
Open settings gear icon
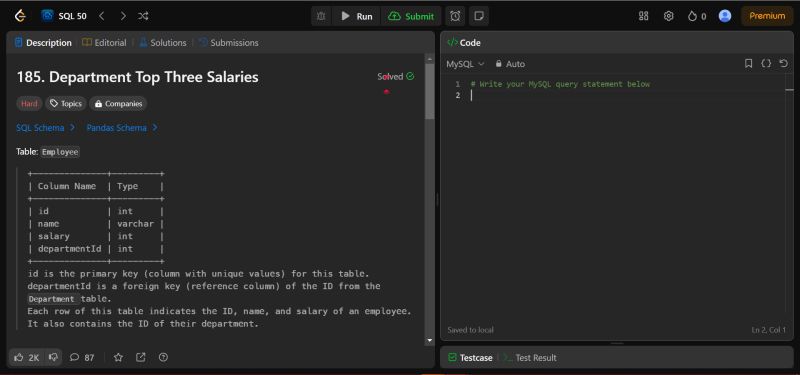click(668, 16)
